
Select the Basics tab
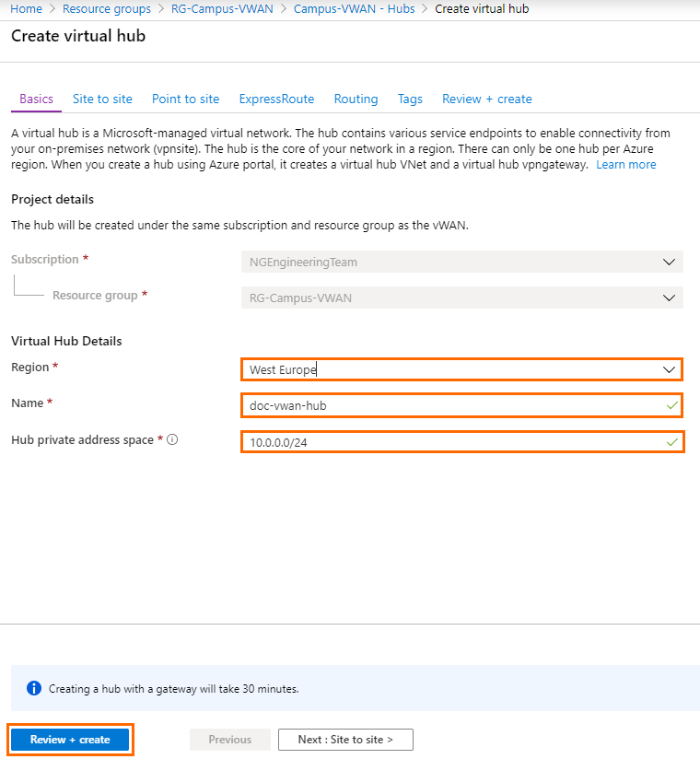[36, 99]
